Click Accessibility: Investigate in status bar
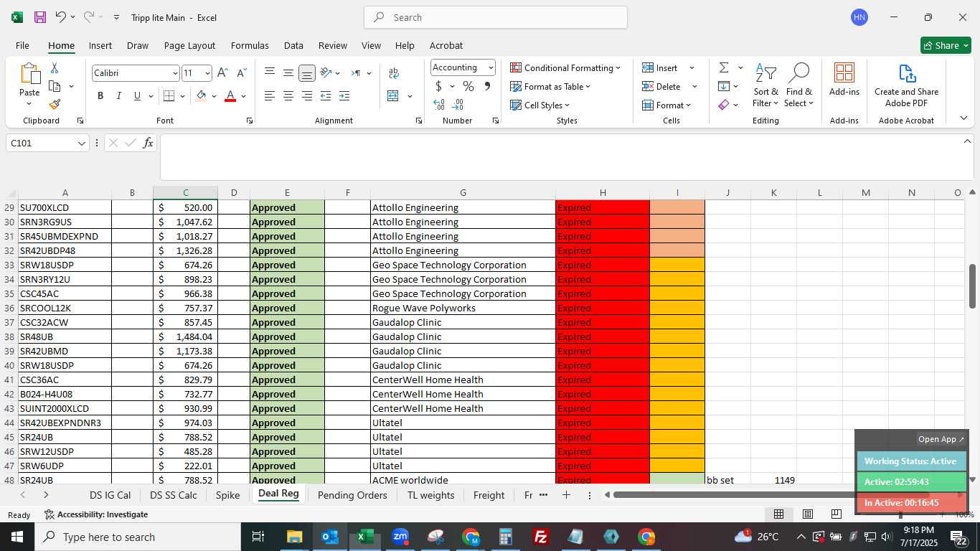Viewport: 980px width, 551px height. click(96, 514)
